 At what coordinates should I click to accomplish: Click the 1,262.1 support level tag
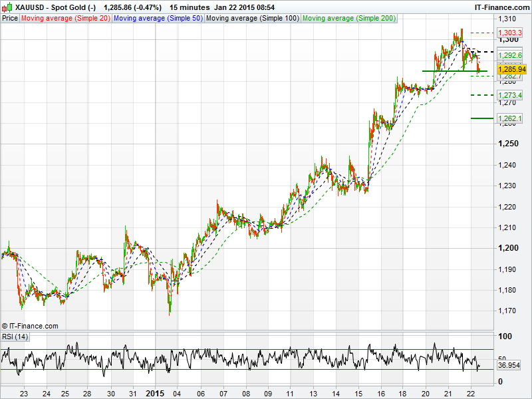(511, 118)
